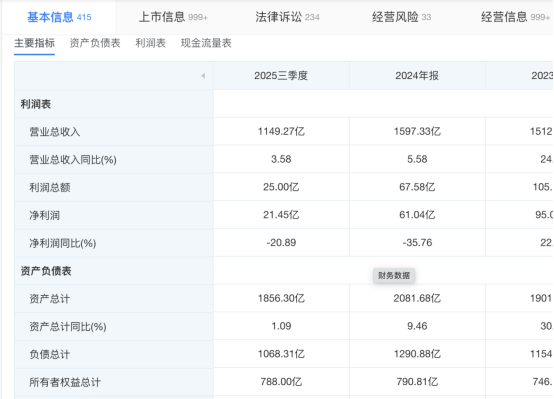Open the 法律诉讼 tab
This screenshot has height=399, width=554.
point(287,17)
